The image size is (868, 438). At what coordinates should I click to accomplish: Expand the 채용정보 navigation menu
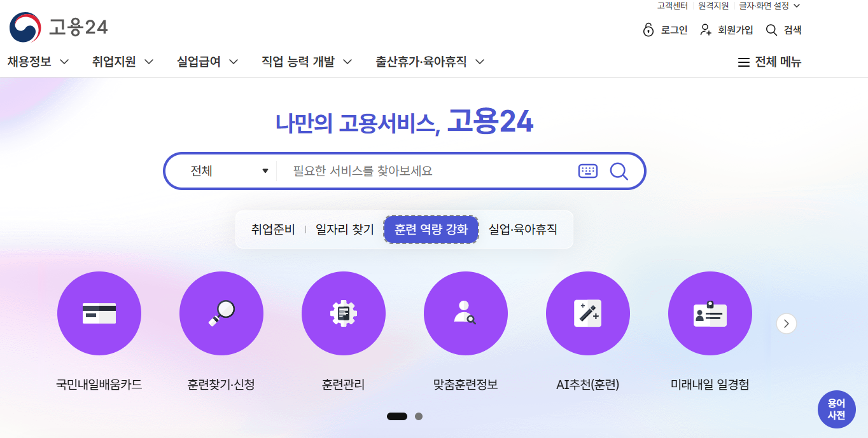click(x=38, y=62)
